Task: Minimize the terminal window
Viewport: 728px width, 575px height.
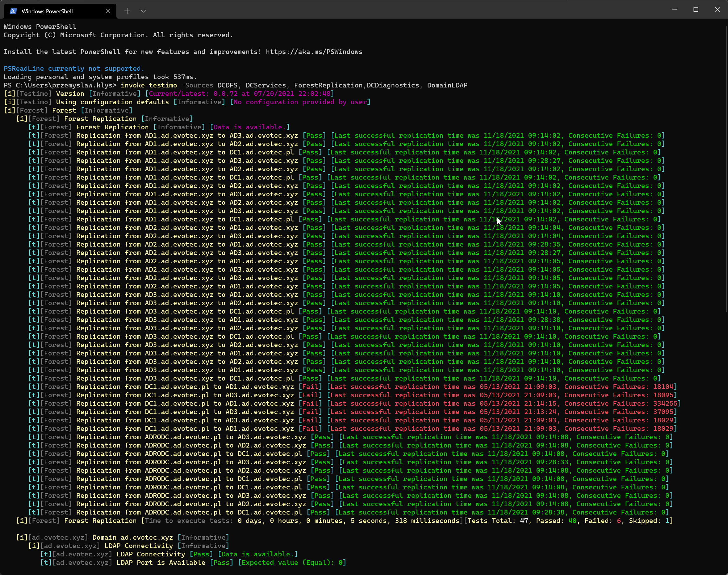Action: coord(674,9)
